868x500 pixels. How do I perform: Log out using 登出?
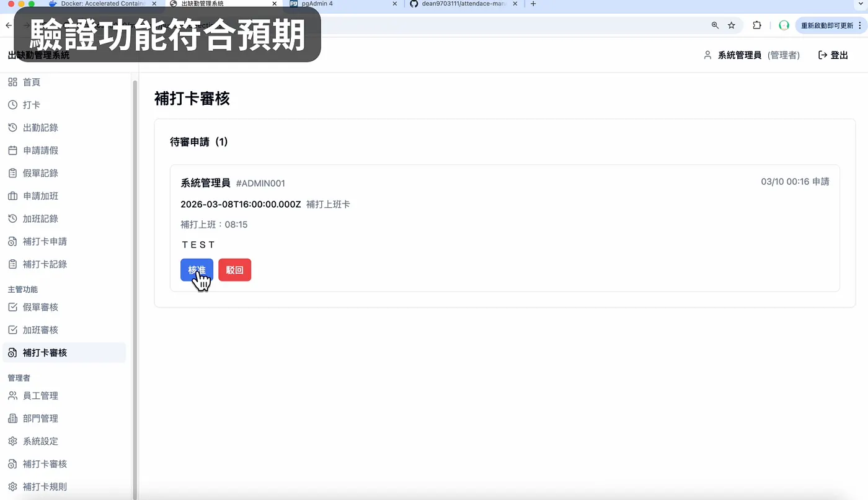833,55
